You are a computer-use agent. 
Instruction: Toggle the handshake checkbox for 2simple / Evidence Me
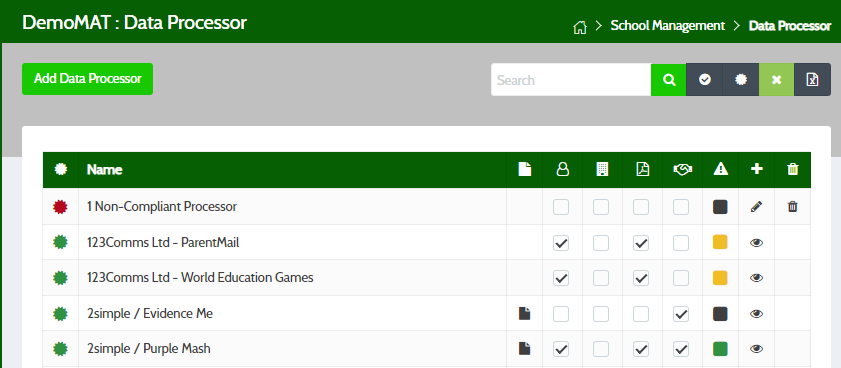[681, 314]
